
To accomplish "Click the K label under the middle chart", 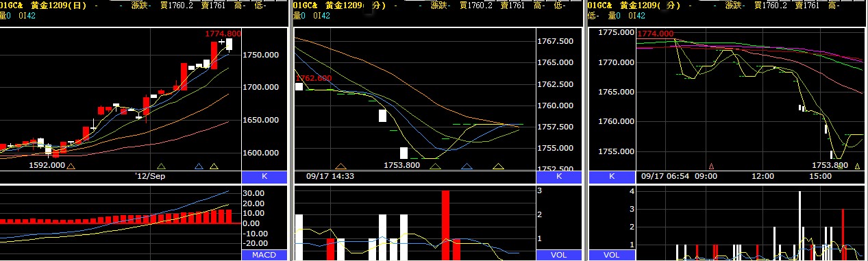I will [558, 177].
